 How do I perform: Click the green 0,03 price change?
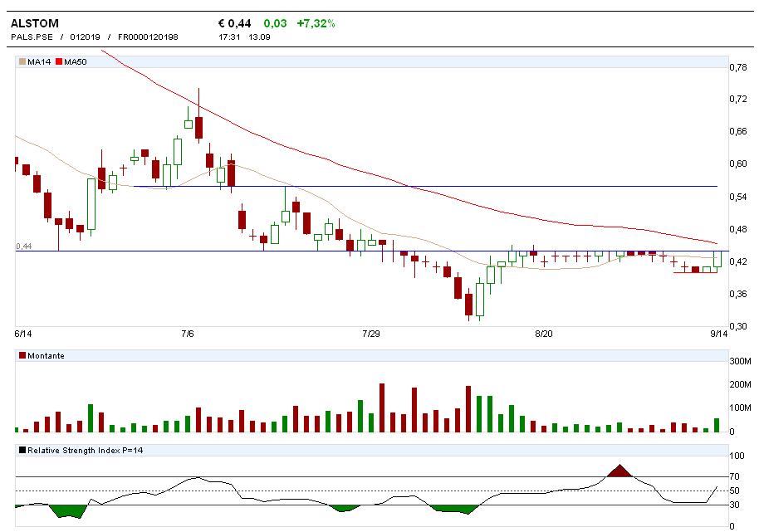coord(275,23)
